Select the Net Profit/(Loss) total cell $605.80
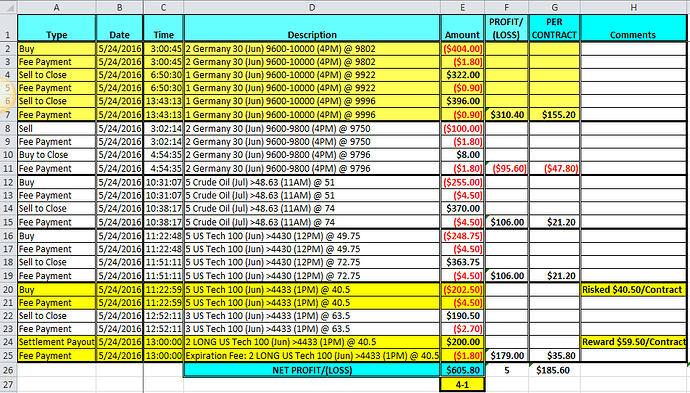 click(462, 370)
